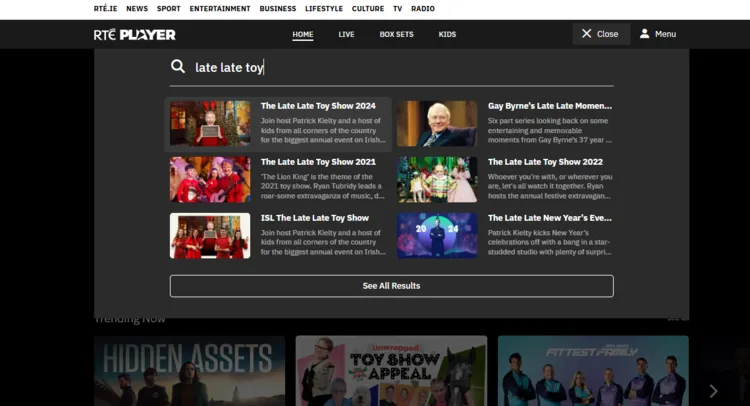Open the HOME tab
The height and width of the screenshot is (406, 750).
point(303,34)
